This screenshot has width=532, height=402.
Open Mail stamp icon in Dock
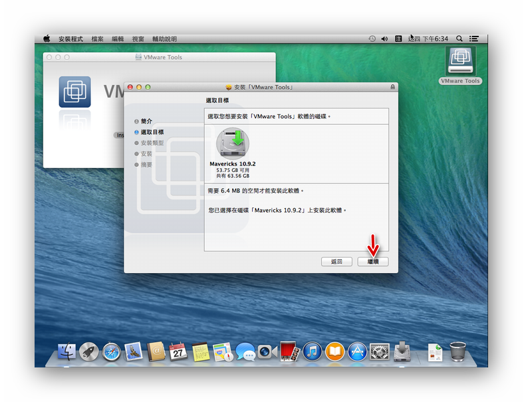[134, 351]
